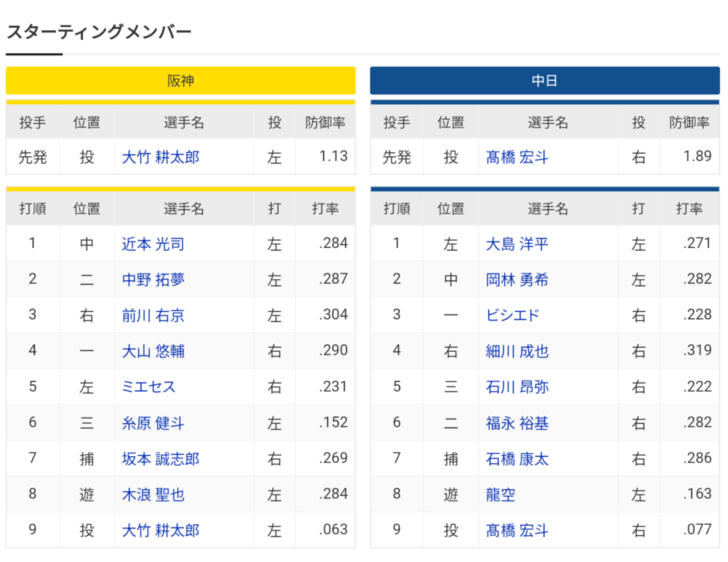Open Hanshin pitcher 大竹 耕太郎 link
Image resolution: width=728 pixels, height=562 pixels.
(x=160, y=157)
